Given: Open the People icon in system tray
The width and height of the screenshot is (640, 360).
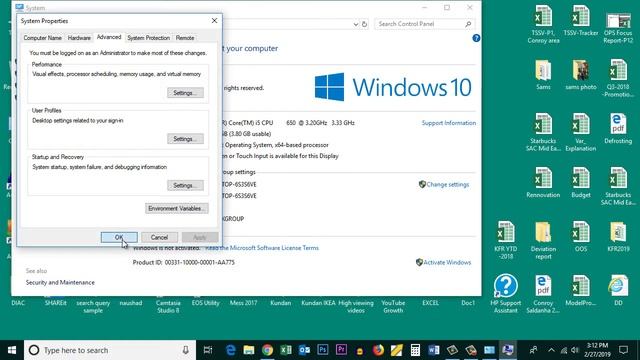Looking at the screenshot, I should [x=533, y=350].
